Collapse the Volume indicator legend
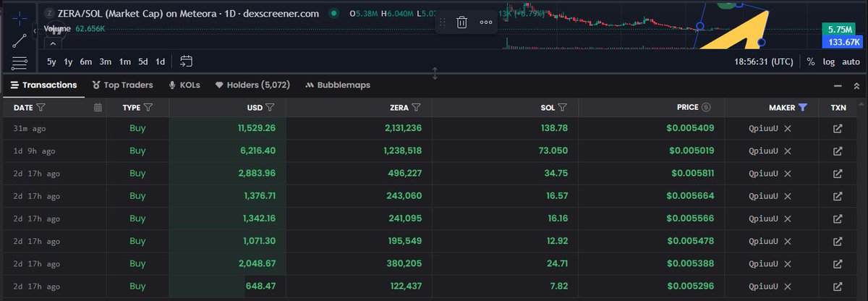 53,43
